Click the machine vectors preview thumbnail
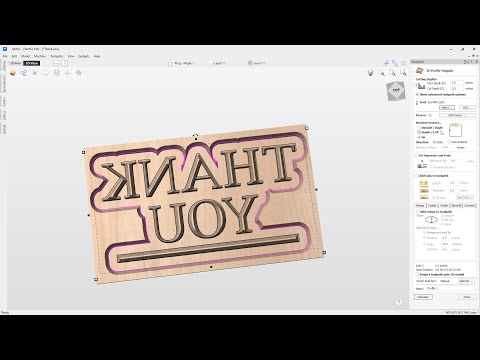Screen dimensions: 480x360 tap(455, 130)
